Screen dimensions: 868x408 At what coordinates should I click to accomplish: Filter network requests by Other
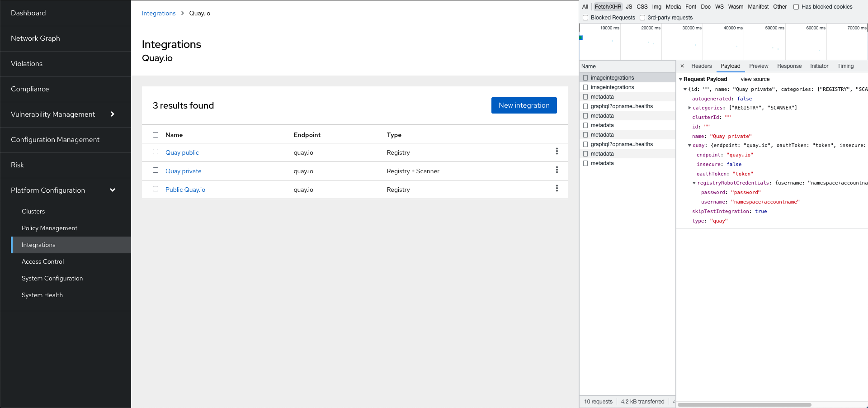pos(780,7)
